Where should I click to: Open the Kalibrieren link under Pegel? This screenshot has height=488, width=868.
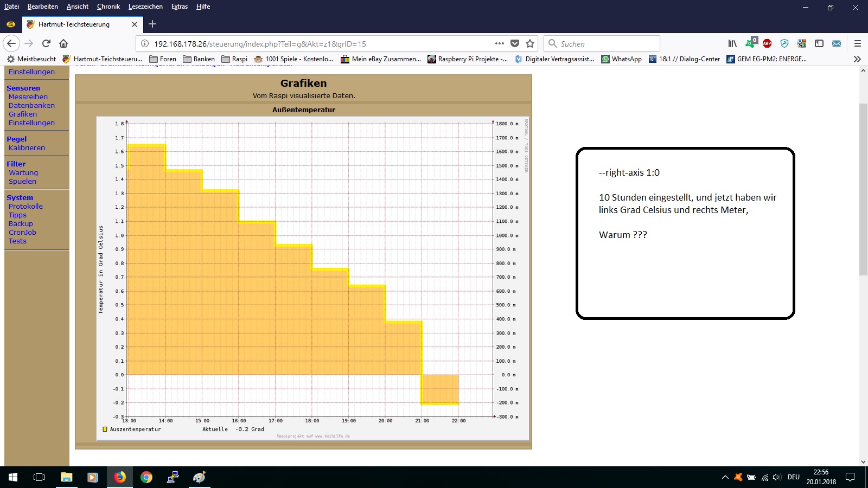point(27,147)
